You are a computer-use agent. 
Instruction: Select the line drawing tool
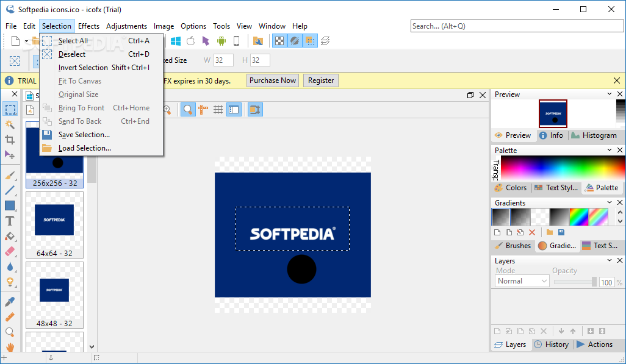(10, 190)
